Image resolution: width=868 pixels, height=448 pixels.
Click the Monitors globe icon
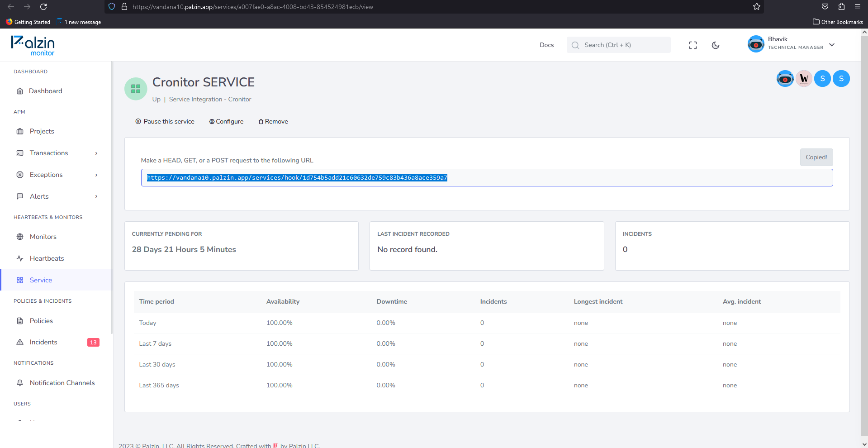[20, 237]
